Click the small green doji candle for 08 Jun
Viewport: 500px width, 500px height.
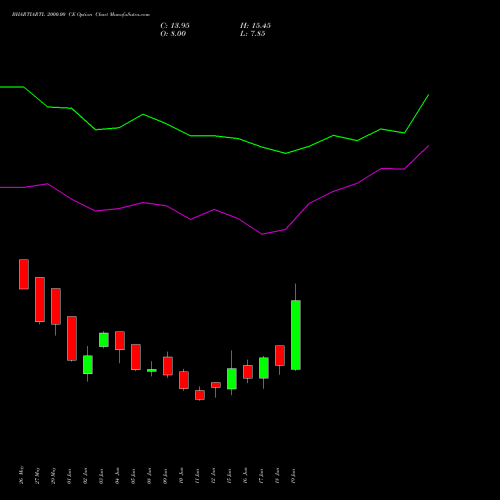152,370
